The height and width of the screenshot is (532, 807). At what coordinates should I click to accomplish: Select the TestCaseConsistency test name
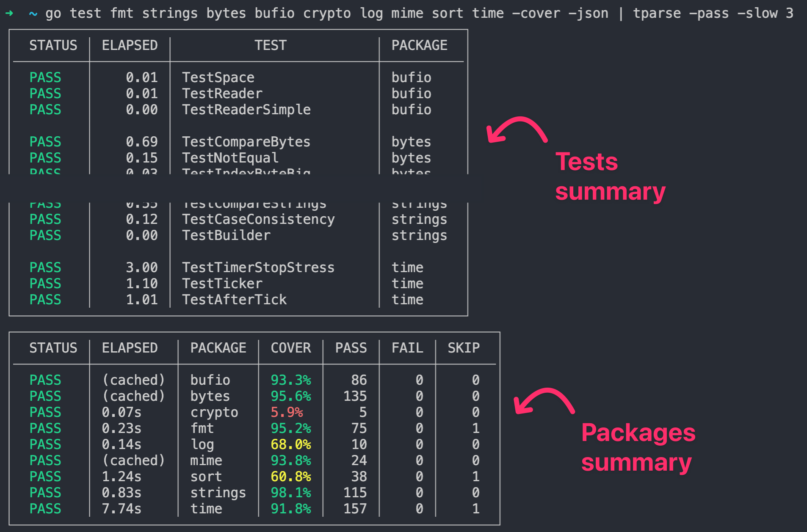point(258,219)
